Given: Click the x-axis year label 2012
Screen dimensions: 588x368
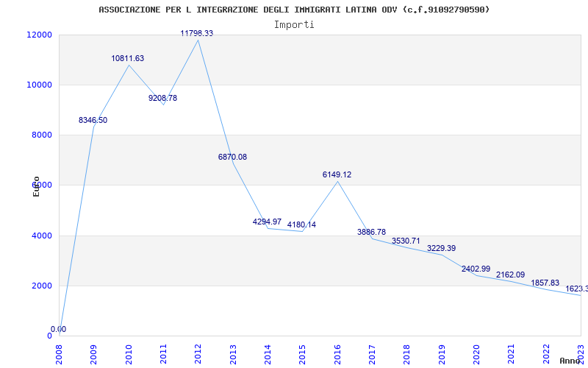Looking at the screenshot, I should point(198,354).
